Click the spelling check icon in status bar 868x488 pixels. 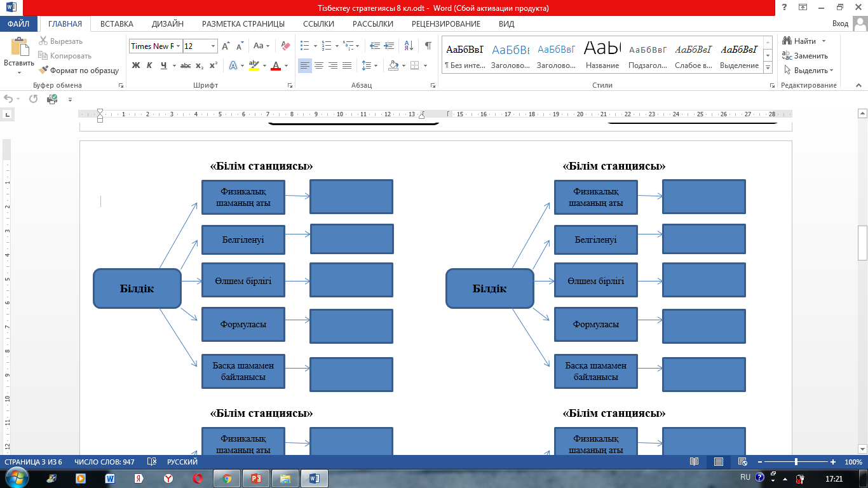pos(152,462)
